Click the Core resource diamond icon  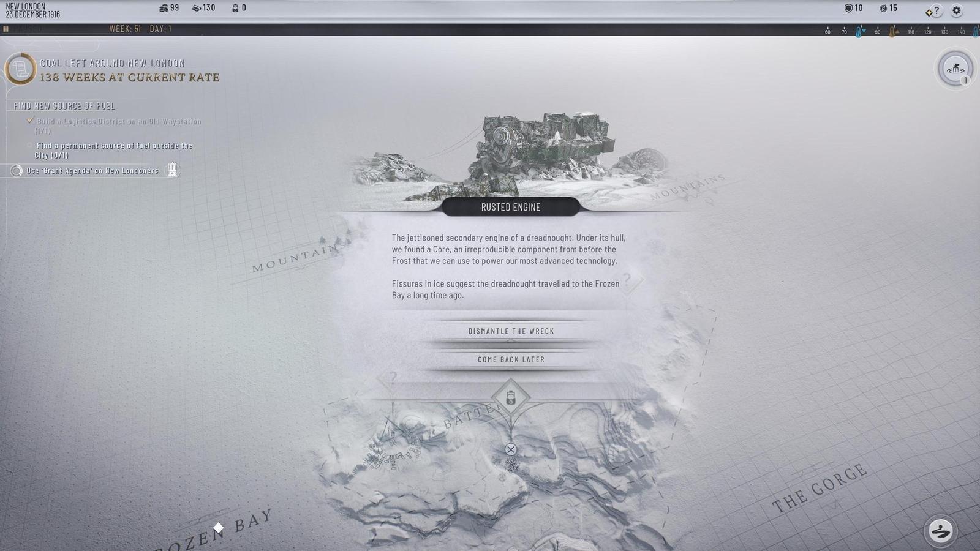[511, 399]
